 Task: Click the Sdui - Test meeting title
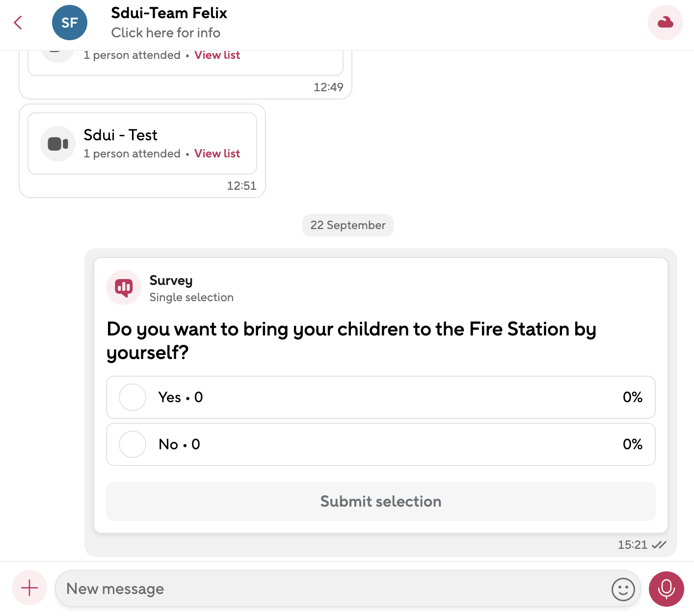click(120, 135)
